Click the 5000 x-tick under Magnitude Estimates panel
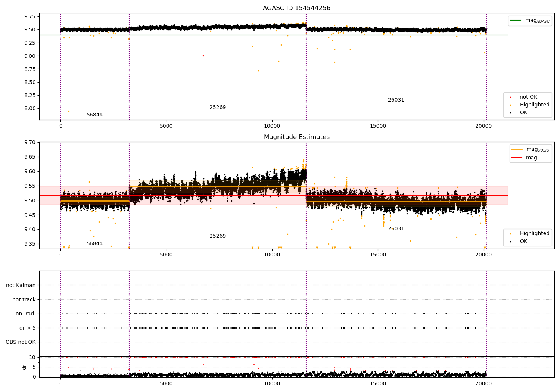The width and height of the screenshot is (560, 392). pyautogui.click(x=167, y=255)
